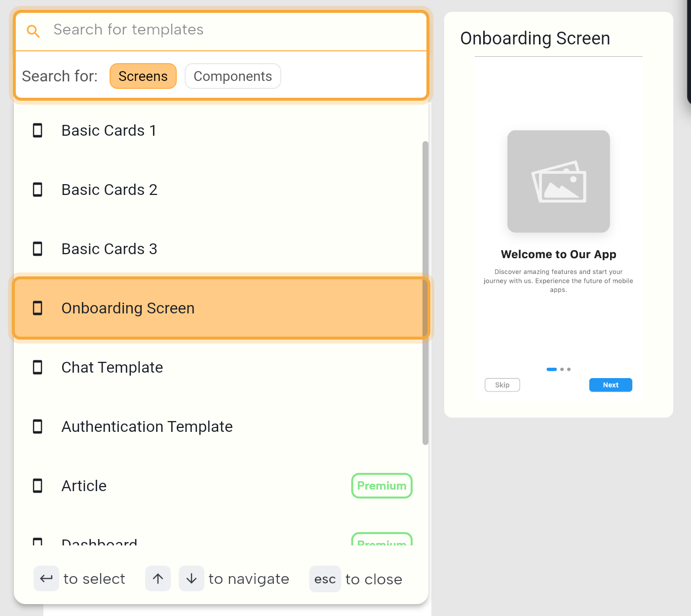This screenshot has width=691, height=616.
Task: Click the template list scrollbar
Action: [x=425, y=293]
